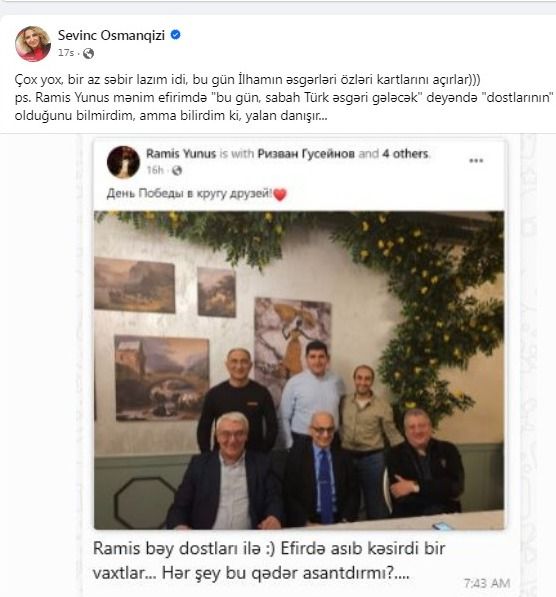
Task: Click the post text starting 'Çox yox'
Action: pos(284,97)
